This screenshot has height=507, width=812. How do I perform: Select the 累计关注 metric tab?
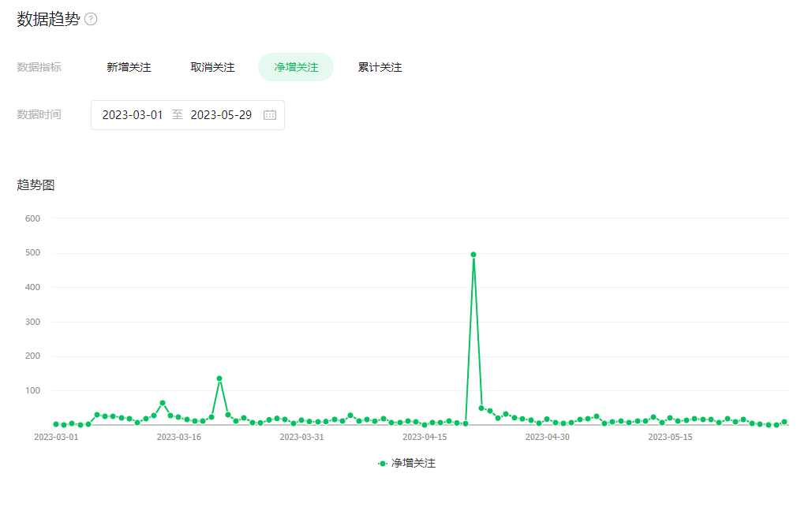[x=380, y=67]
